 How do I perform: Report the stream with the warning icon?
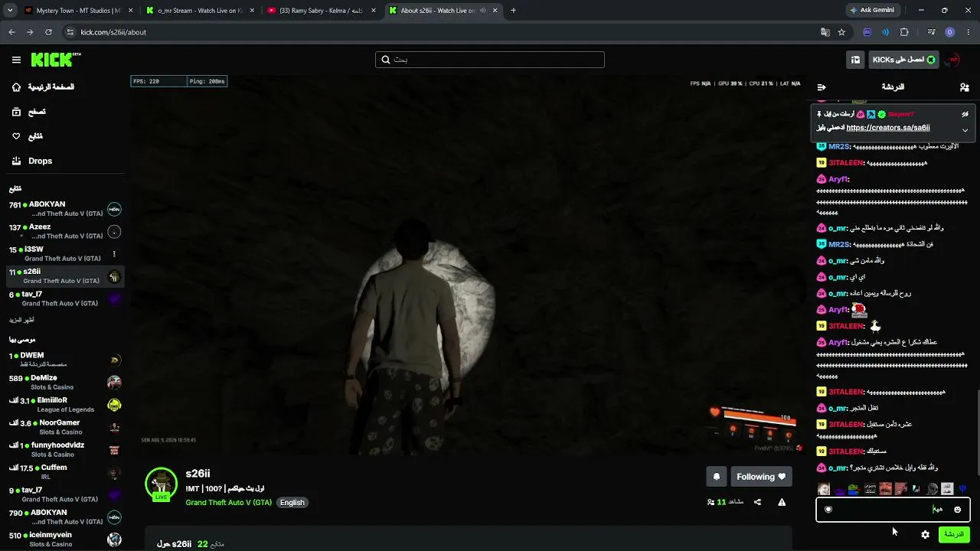782,502
